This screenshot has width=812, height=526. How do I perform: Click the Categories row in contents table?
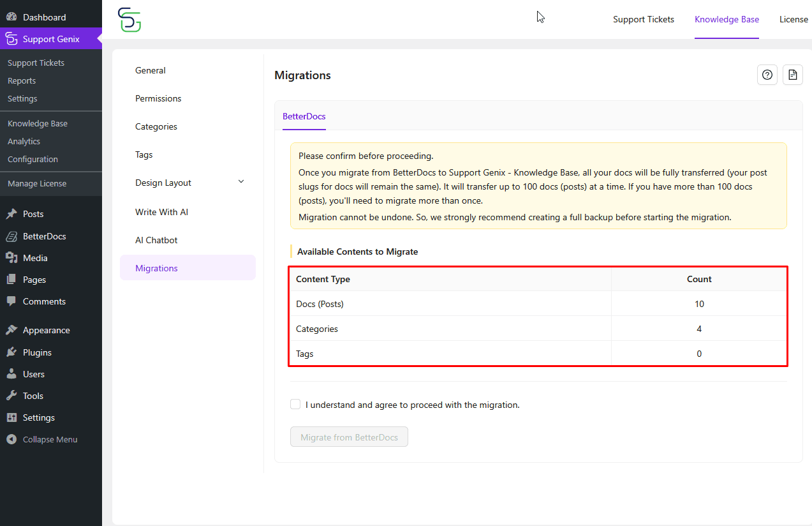pyautogui.click(x=538, y=329)
